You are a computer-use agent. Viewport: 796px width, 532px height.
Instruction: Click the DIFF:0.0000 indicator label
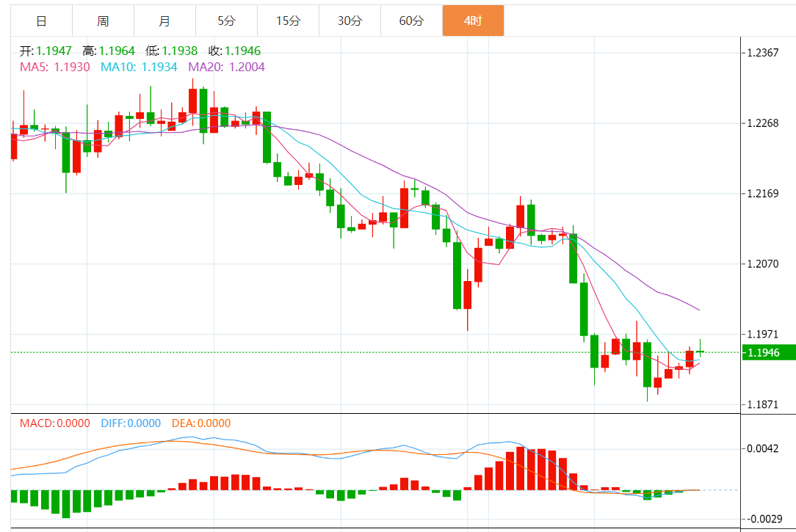pos(131,423)
